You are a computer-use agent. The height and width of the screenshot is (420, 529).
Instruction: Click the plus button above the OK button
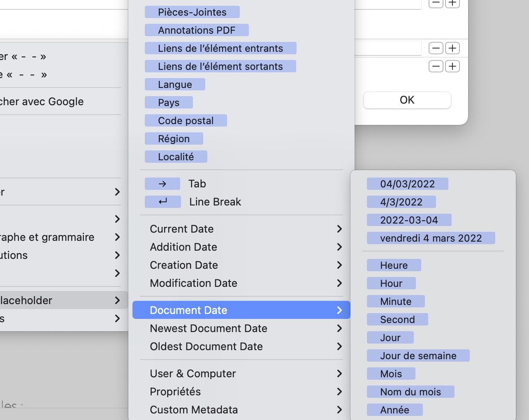tap(452, 66)
